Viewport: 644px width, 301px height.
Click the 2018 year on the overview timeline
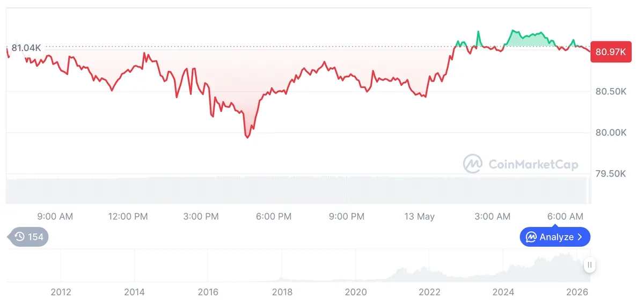click(282, 292)
